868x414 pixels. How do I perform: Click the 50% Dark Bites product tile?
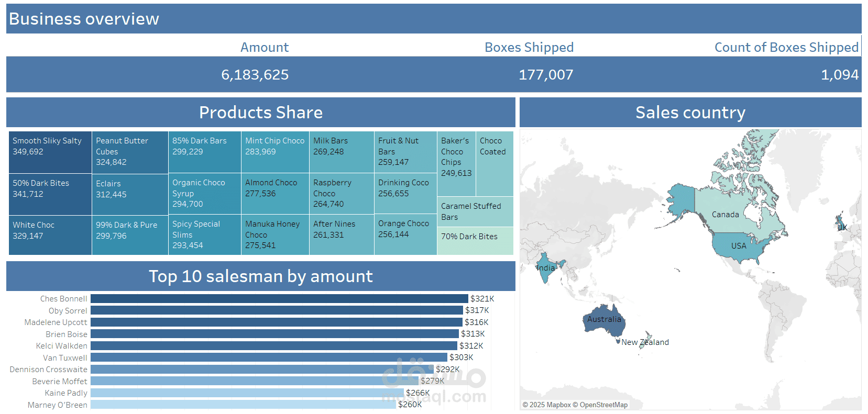[50, 195]
